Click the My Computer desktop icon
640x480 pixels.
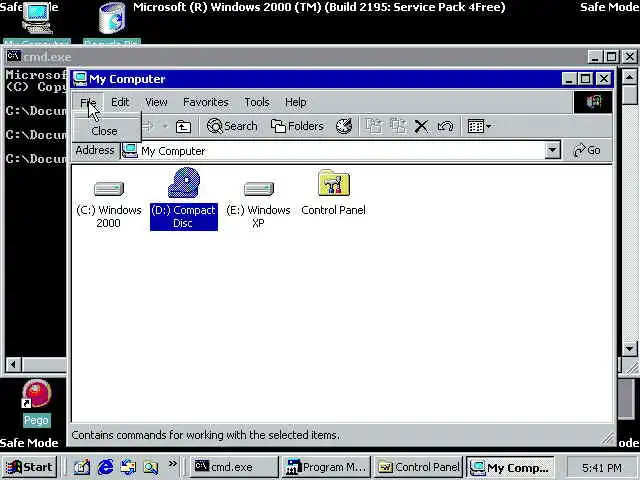[37, 22]
